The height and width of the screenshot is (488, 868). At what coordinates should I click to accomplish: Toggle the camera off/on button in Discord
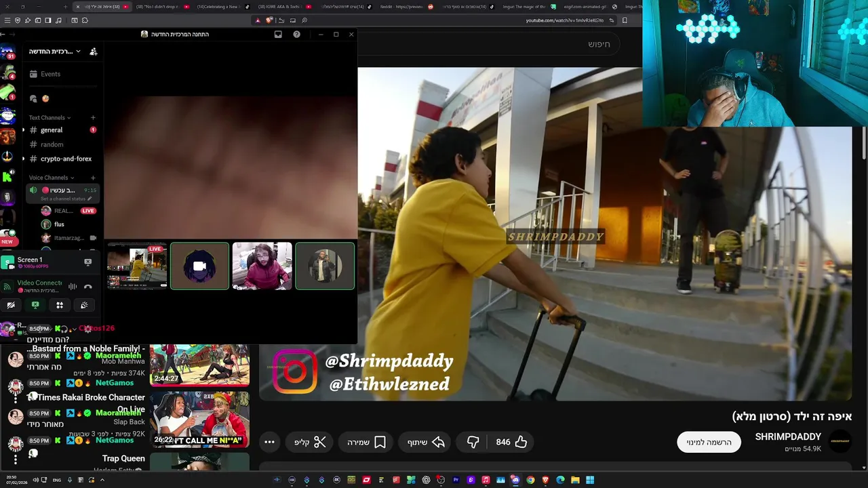11,306
